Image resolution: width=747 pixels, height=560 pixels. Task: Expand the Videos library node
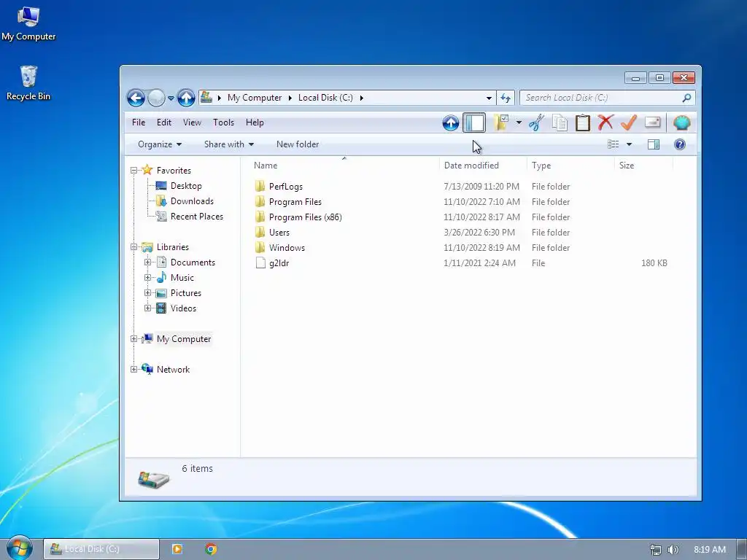tap(147, 308)
